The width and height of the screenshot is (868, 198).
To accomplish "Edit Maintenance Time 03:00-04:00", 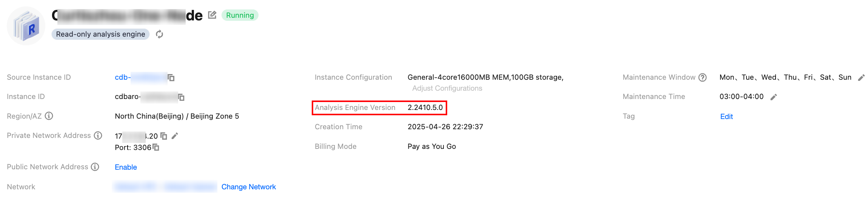I will [x=774, y=97].
